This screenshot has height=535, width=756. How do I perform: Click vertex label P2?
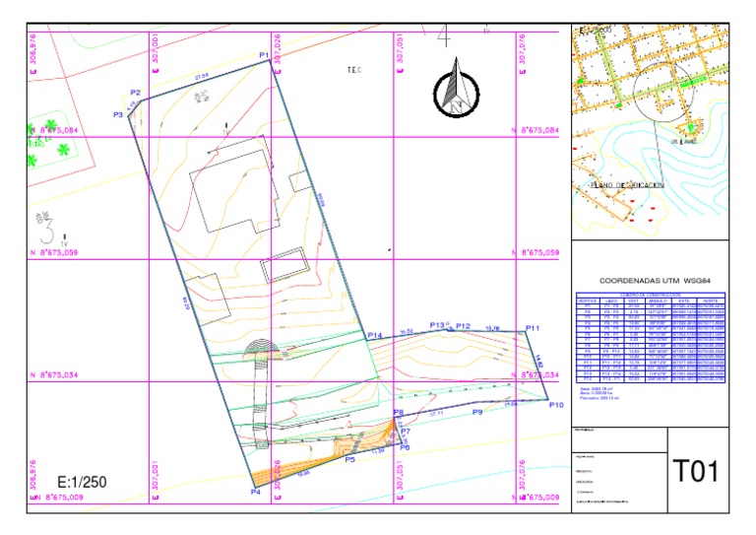136,93
